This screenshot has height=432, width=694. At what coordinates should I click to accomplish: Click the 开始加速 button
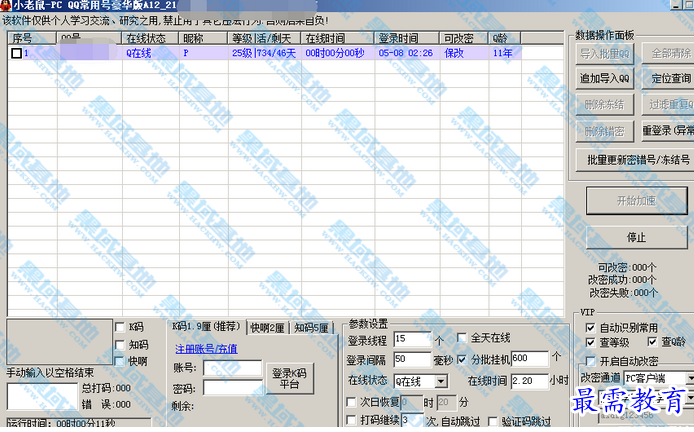[636, 201]
